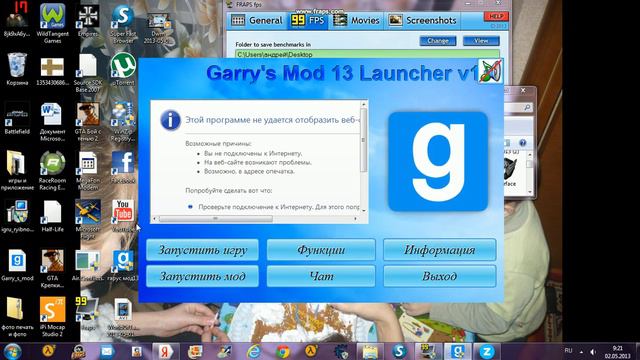640x360 pixels.
Task: Show hidden tray icons arrow
Action: coord(581,351)
